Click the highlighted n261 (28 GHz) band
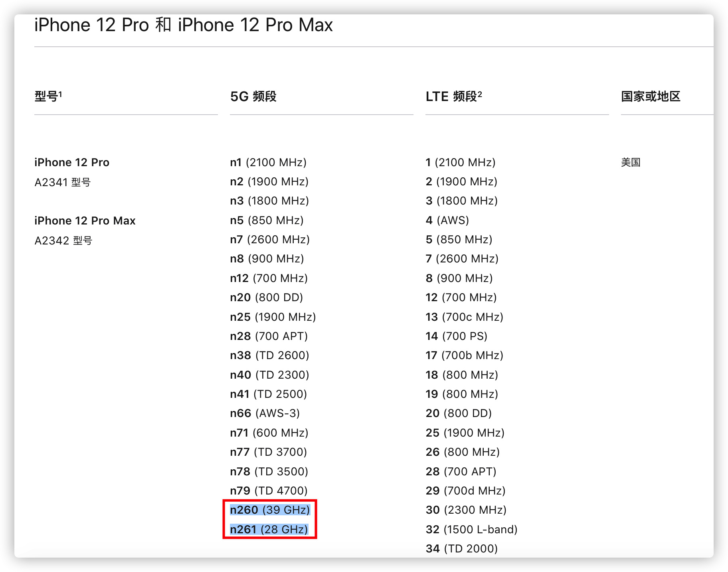The width and height of the screenshot is (728, 572). [269, 529]
